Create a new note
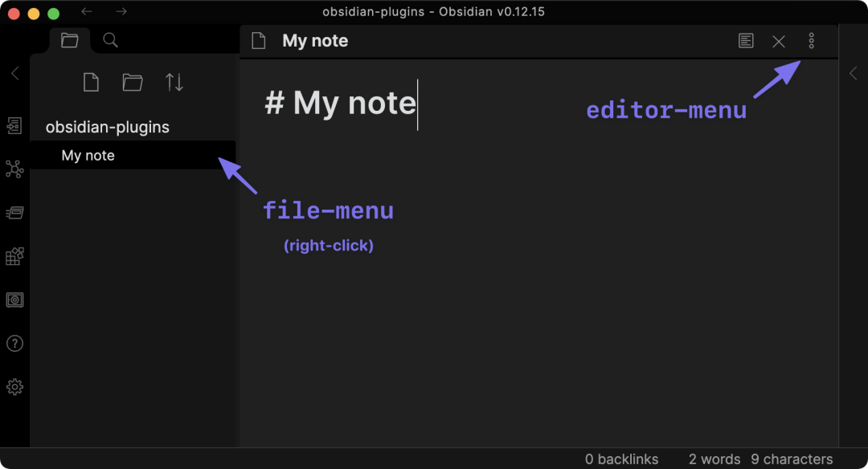The height and width of the screenshot is (469, 868). pos(91,83)
